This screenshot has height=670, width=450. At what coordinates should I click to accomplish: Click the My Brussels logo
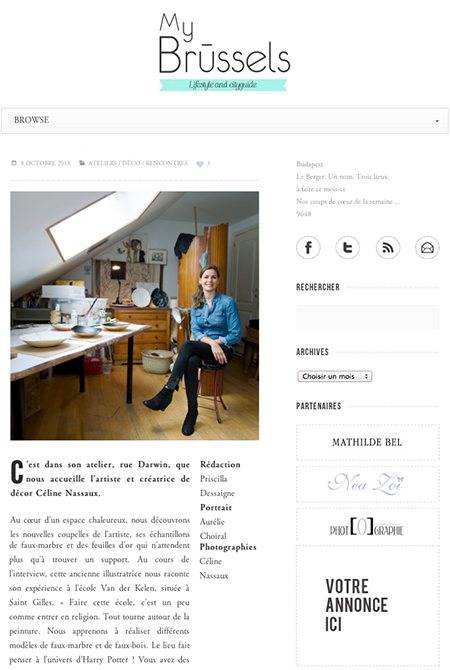point(224,52)
